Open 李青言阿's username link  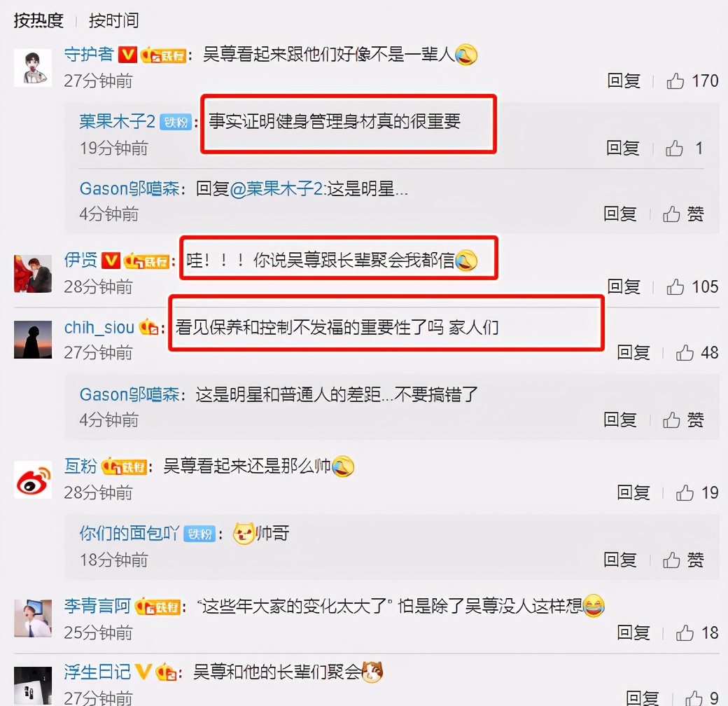point(97,606)
